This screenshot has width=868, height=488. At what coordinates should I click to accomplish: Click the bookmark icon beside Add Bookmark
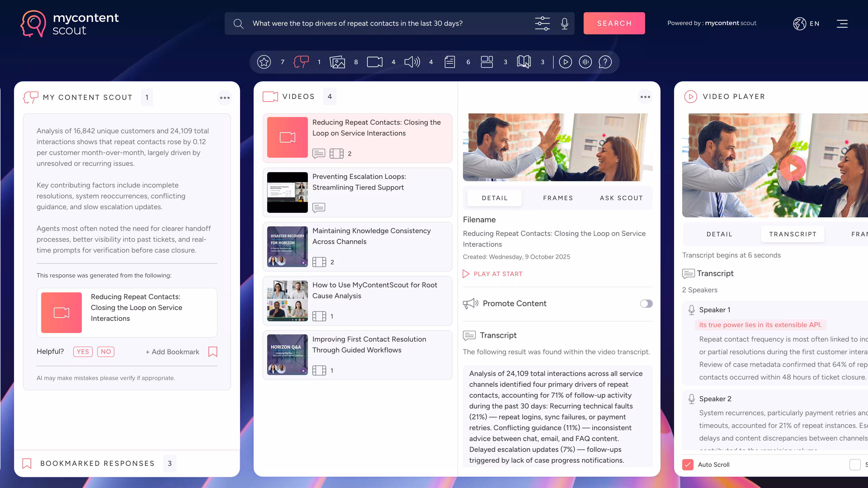(x=213, y=352)
